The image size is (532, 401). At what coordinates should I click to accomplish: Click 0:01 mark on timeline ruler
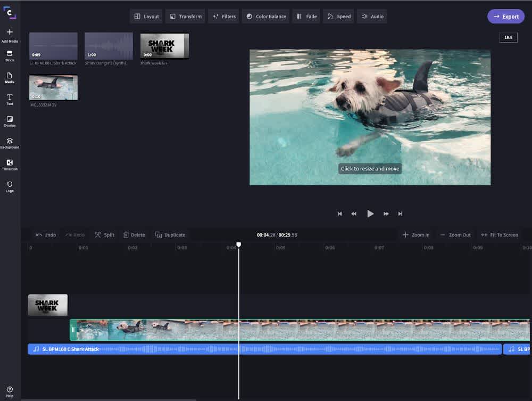pyautogui.click(x=83, y=248)
